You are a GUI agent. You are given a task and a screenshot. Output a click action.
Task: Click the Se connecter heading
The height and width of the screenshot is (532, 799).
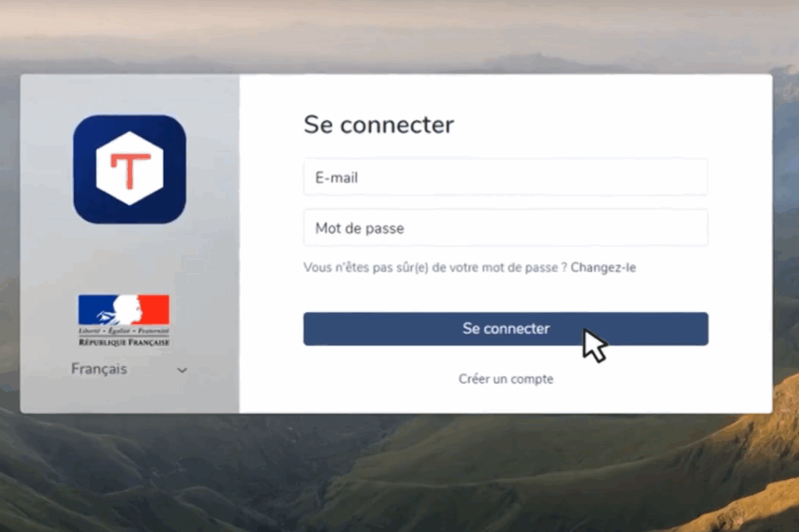378,125
